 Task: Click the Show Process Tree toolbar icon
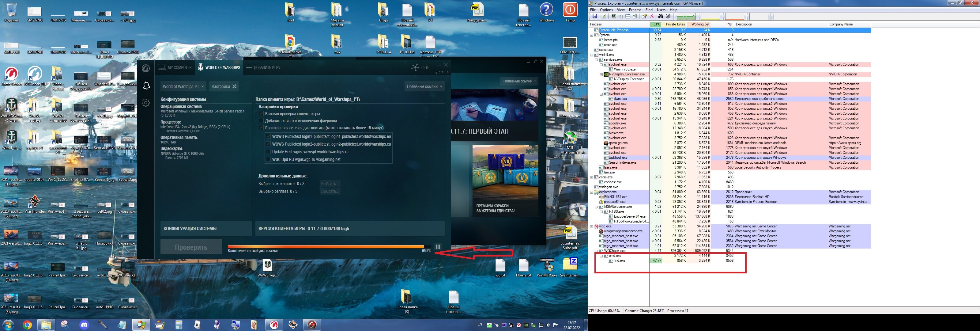pyautogui.click(x=621, y=16)
